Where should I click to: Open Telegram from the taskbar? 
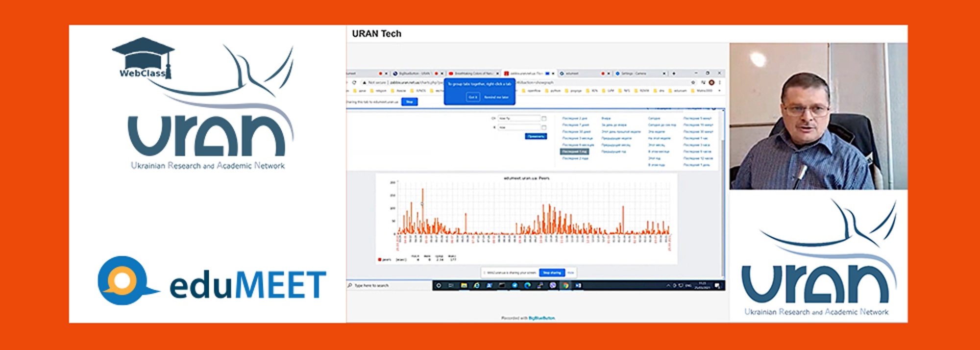pyautogui.click(x=514, y=285)
